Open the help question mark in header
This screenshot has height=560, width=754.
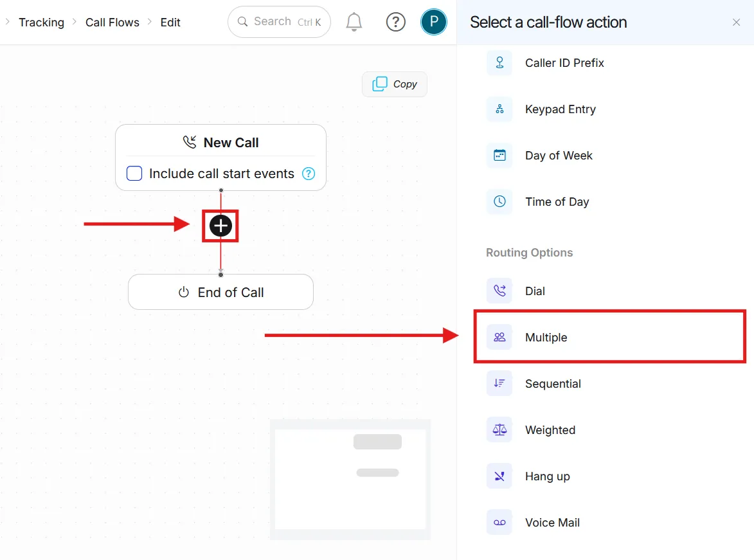396,22
